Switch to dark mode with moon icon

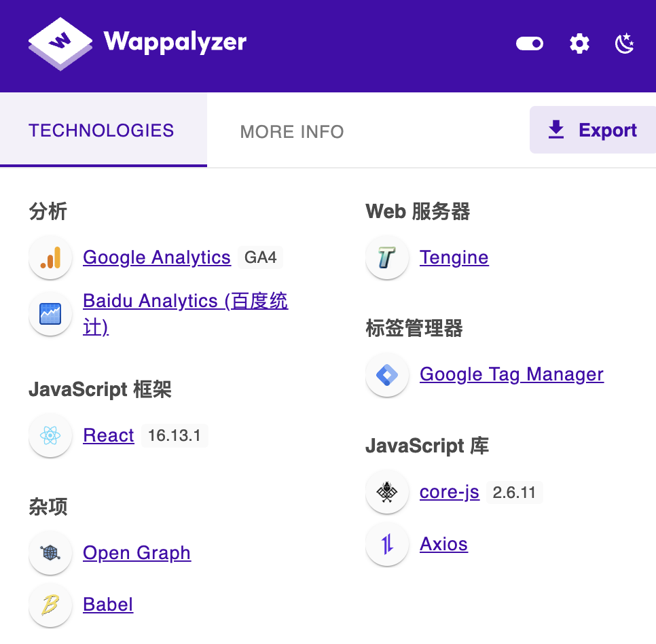[x=625, y=43]
